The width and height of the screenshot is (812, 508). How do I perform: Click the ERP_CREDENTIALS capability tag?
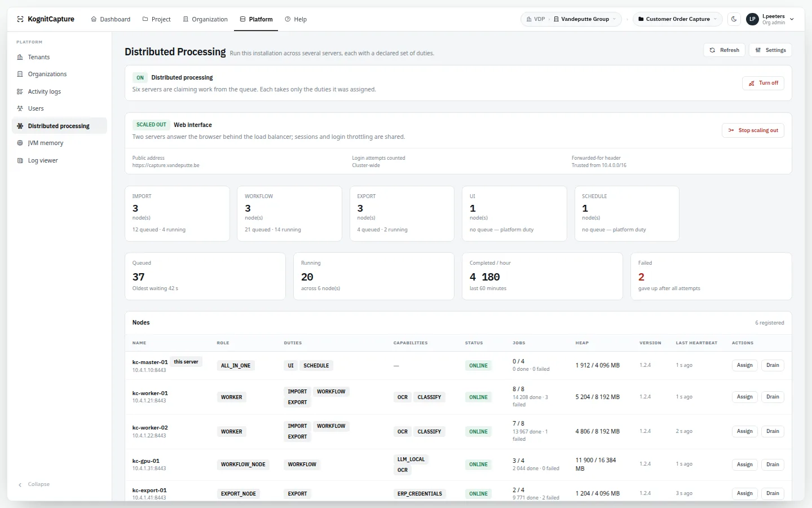point(420,494)
